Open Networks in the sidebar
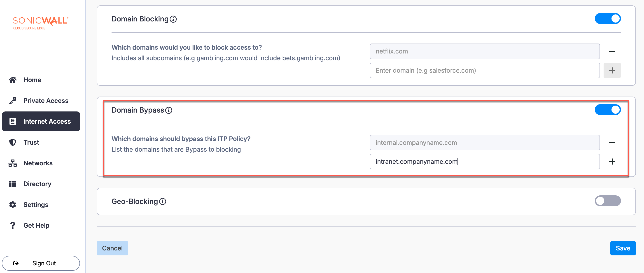 [x=38, y=163]
